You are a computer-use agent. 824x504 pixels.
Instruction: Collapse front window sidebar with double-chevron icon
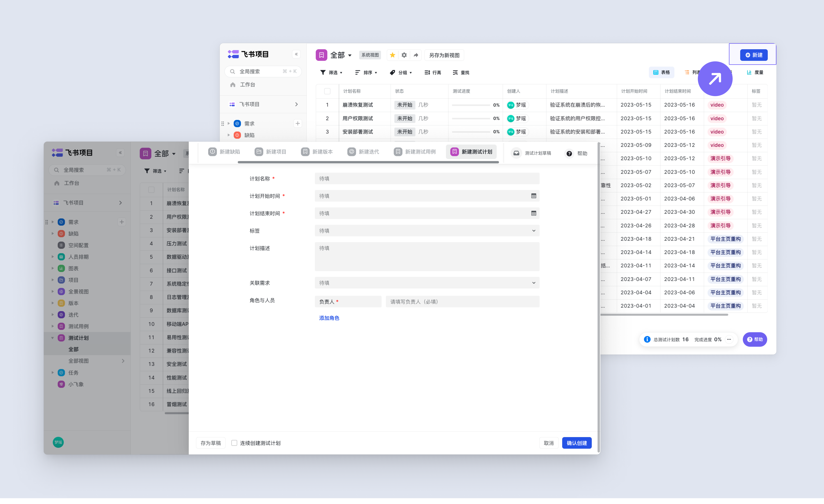pyautogui.click(x=120, y=153)
